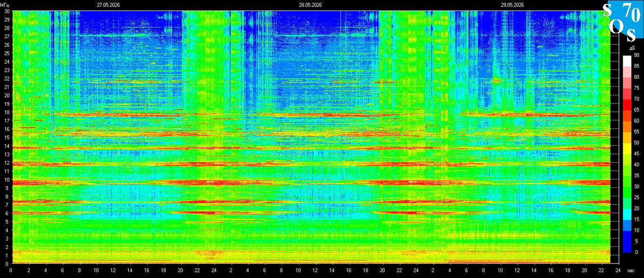This screenshot has width=644, height=278.
Task: Click the 14 MHz frequency axis label
Action: pyautogui.click(x=6, y=146)
